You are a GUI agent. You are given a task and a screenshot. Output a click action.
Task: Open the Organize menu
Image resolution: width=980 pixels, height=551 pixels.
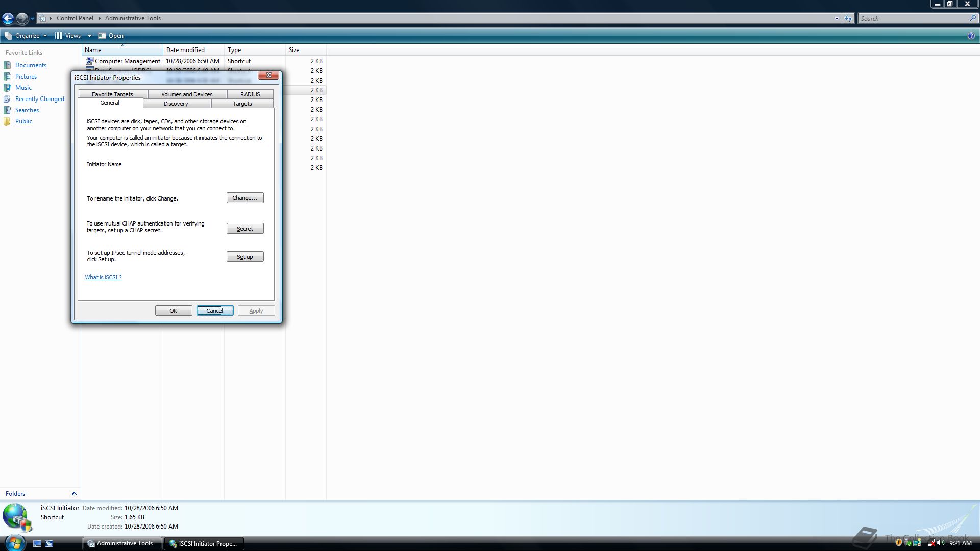click(x=26, y=36)
